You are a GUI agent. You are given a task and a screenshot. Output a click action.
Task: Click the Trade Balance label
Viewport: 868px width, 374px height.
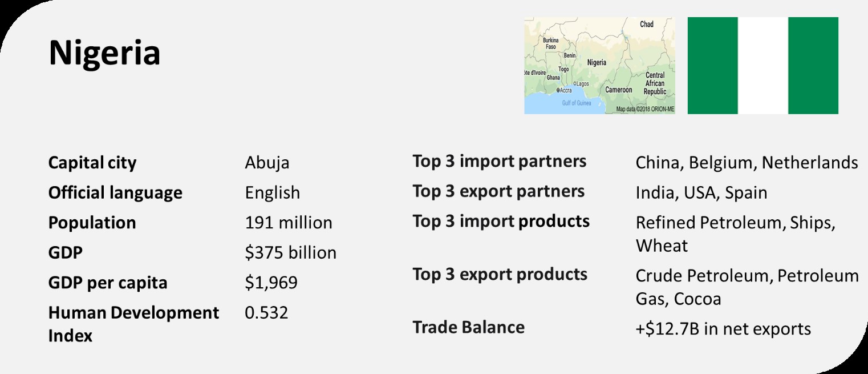[x=468, y=327]
